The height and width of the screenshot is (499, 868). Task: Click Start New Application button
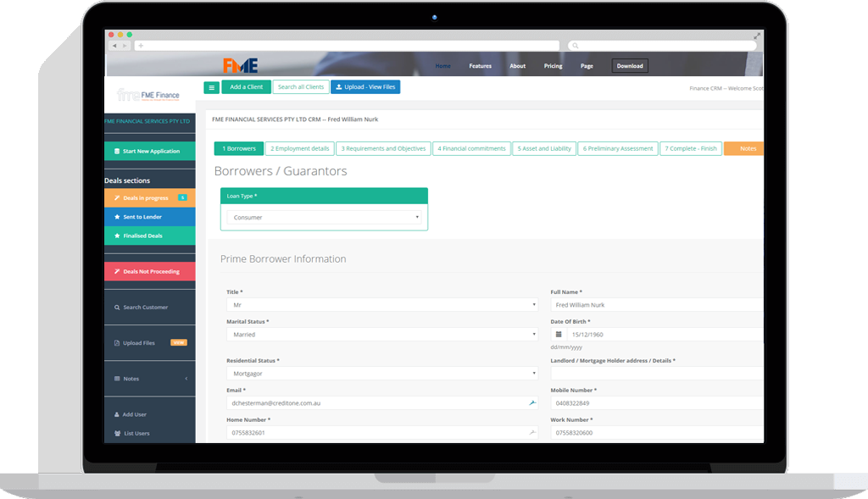point(149,151)
